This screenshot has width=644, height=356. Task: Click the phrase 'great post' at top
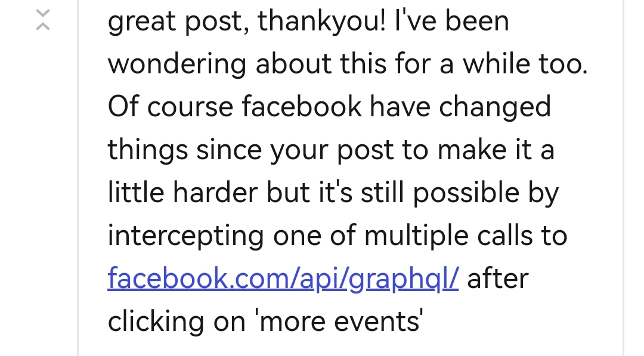(x=178, y=23)
